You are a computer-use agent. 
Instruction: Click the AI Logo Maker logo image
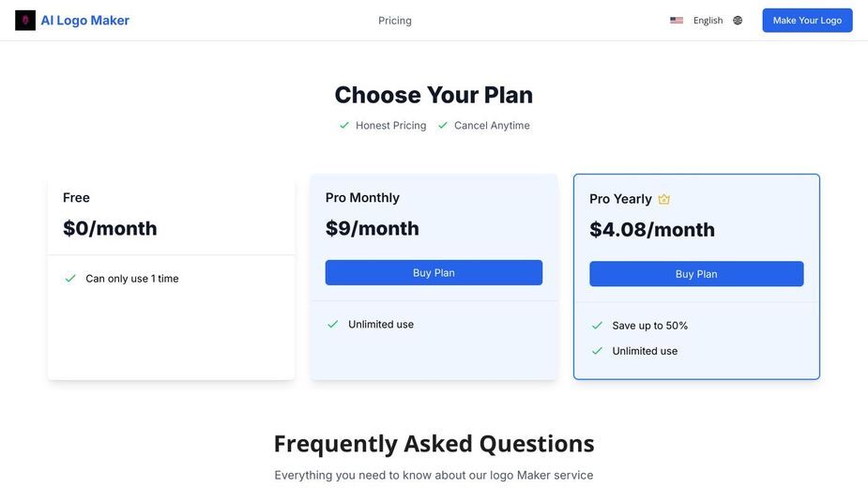[x=25, y=21]
